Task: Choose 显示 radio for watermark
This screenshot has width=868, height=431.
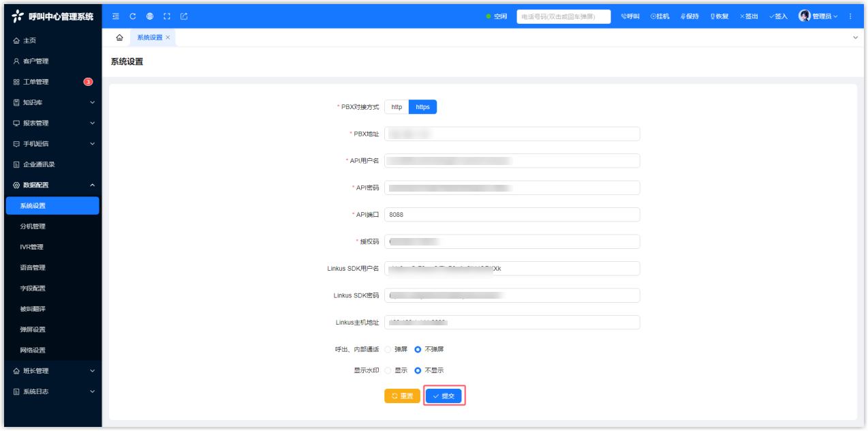Action: [x=388, y=370]
